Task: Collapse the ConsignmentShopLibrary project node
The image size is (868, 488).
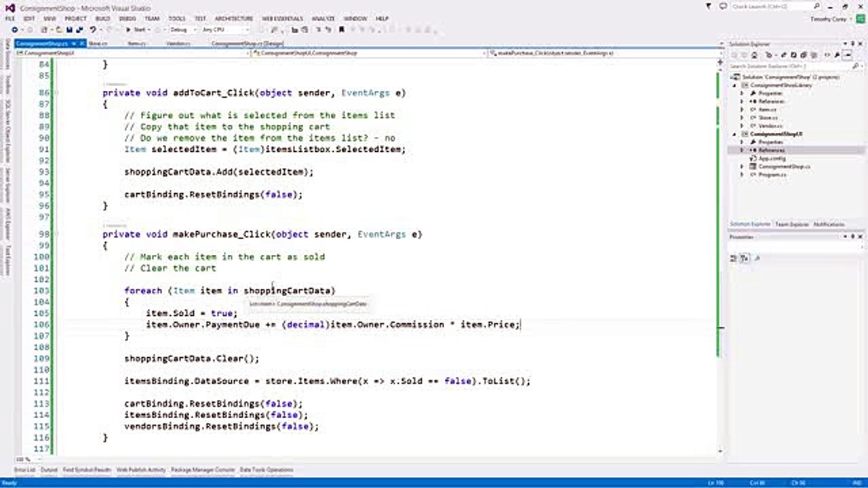Action: click(x=734, y=85)
